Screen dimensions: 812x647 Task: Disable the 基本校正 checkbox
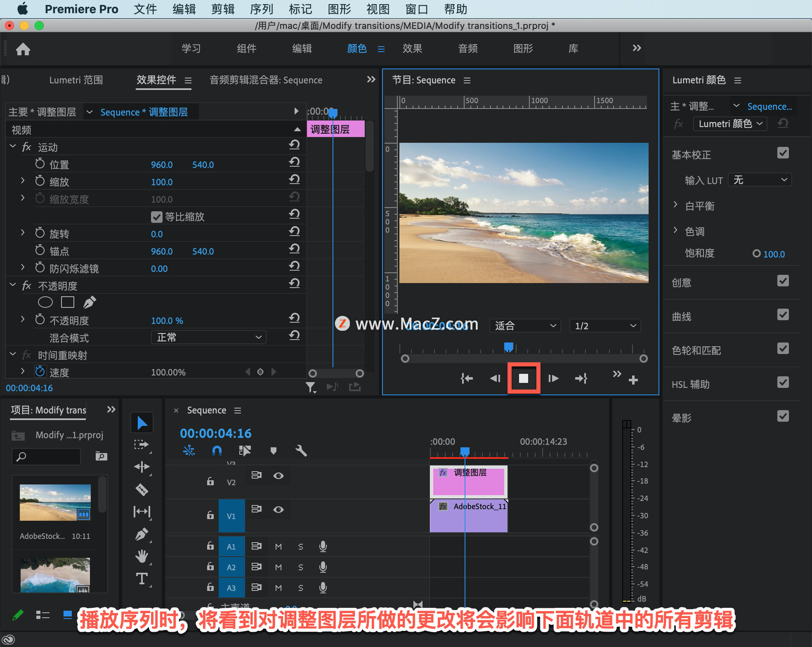coord(783,153)
